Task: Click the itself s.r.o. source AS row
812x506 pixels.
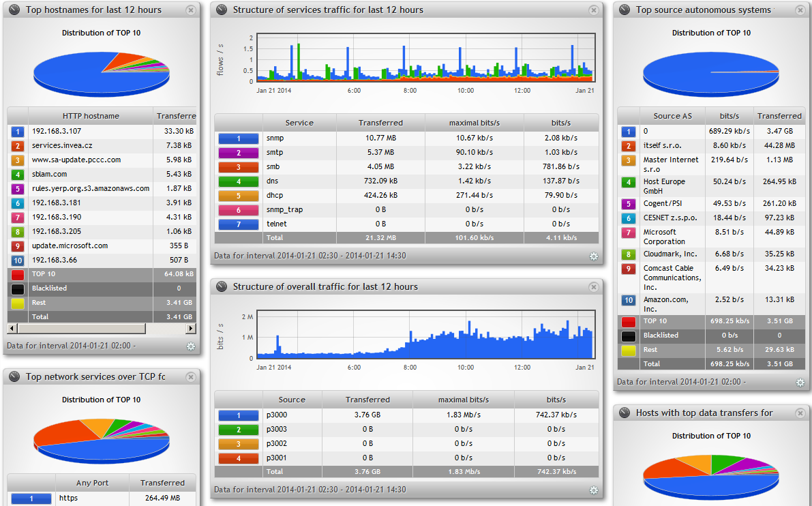Action: pyautogui.click(x=712, y=145)
